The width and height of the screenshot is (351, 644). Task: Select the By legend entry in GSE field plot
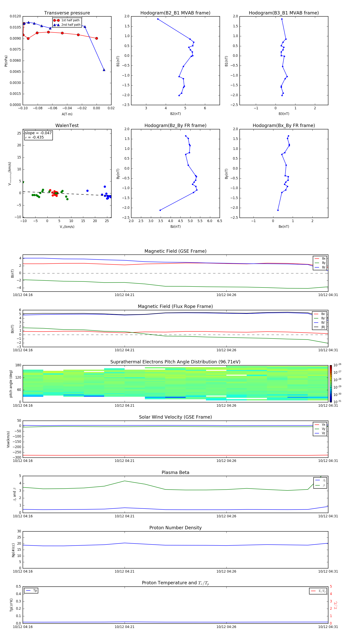320,263
